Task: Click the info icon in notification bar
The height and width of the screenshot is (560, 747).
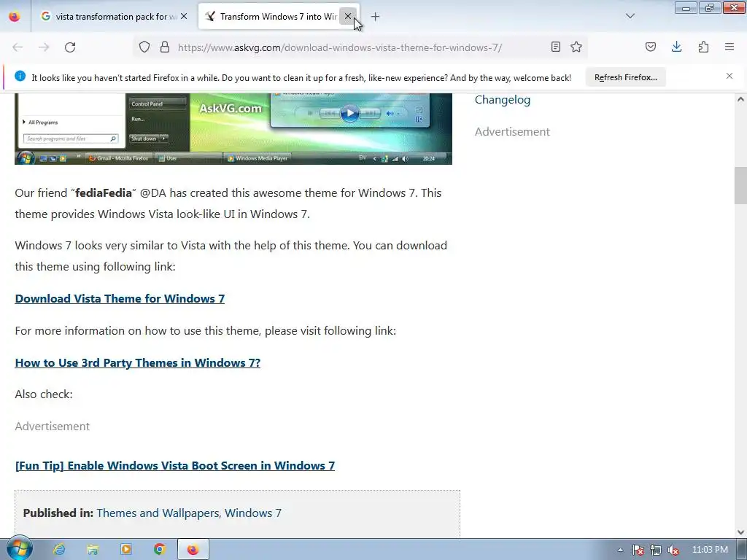Action: tap(20, 76)
